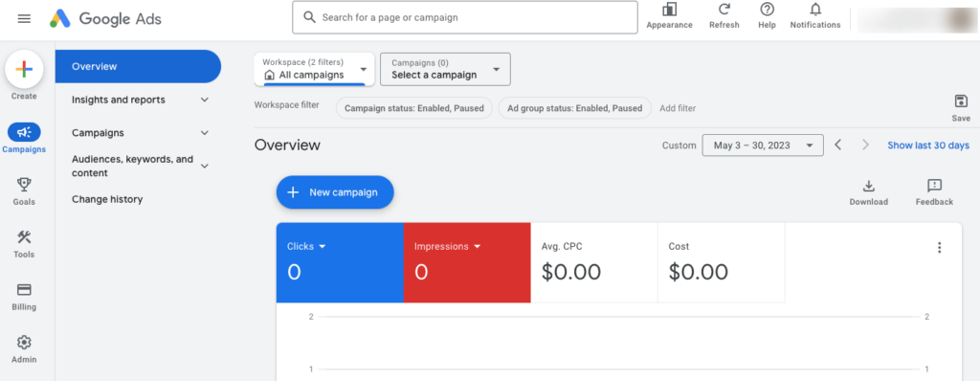Open the May 3 – 30, 2023 date picker
Viewport: 980px width, 381px height.
pos(763,146)
